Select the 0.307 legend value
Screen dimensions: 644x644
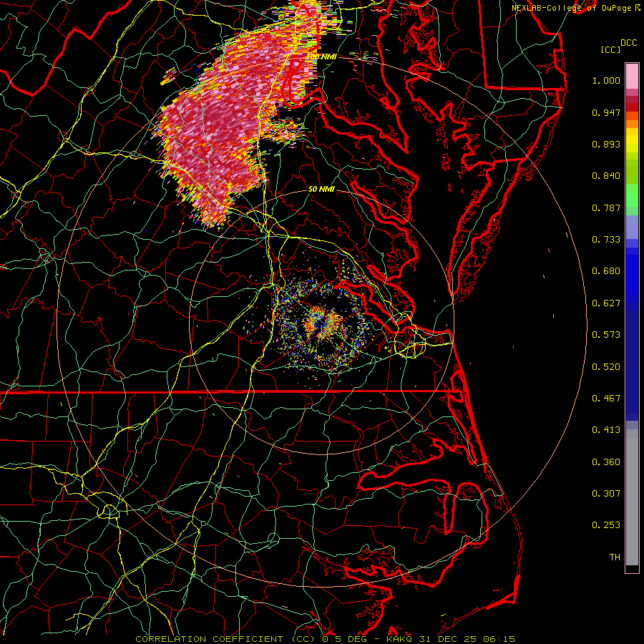(606, 494)
